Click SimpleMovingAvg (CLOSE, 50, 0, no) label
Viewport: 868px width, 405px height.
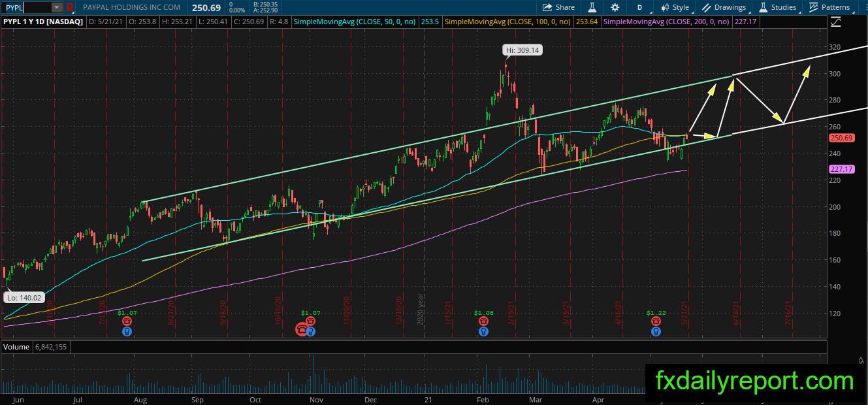(356, 22)
